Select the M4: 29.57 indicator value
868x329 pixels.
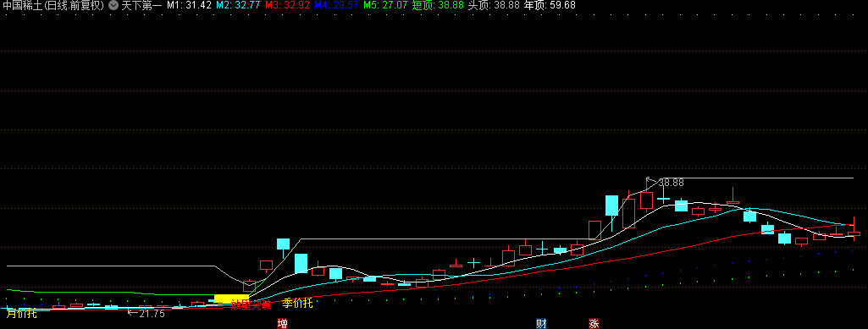coord(336,6)
